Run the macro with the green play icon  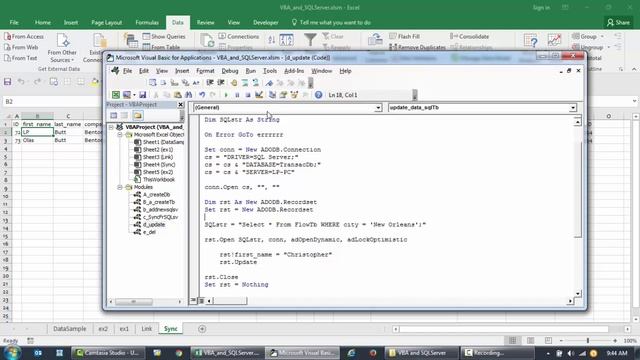coord(226,95)
